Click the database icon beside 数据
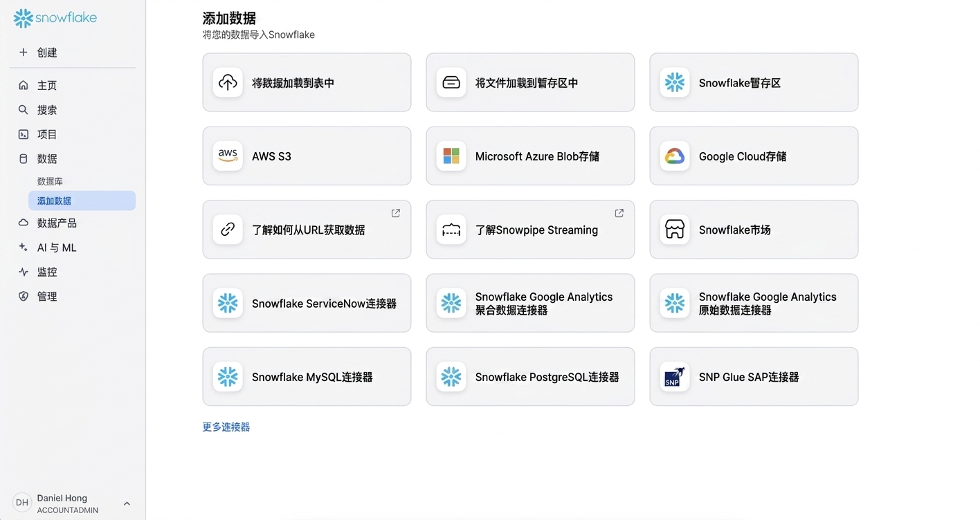The height and width of the screenshot is (520, 980). (24, 159)
